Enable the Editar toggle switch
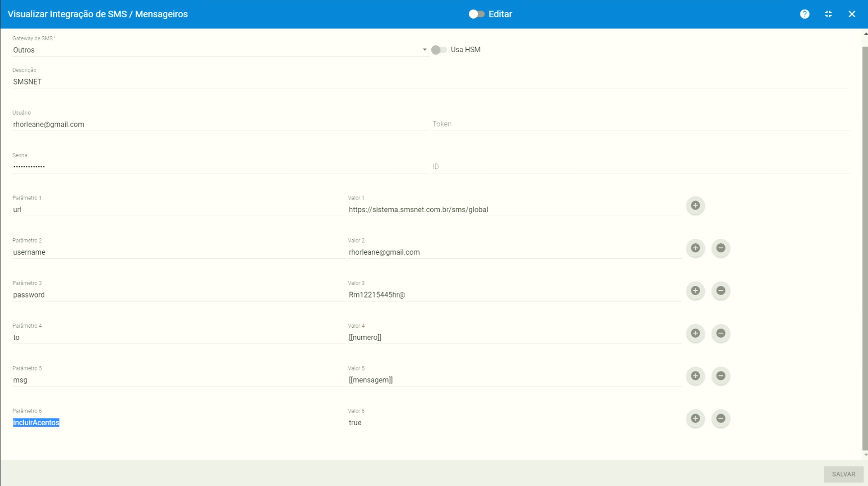The image size is (868, 486). (x=476, y=14)
